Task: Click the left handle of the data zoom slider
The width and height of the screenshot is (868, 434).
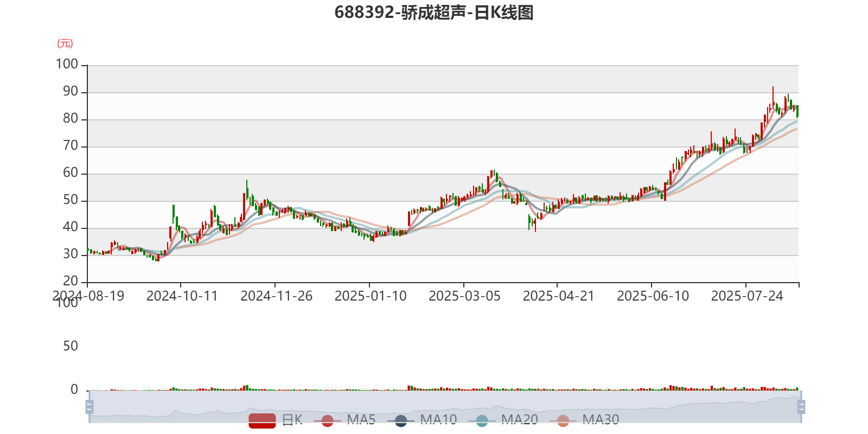Action: click(x=90, y=407)
